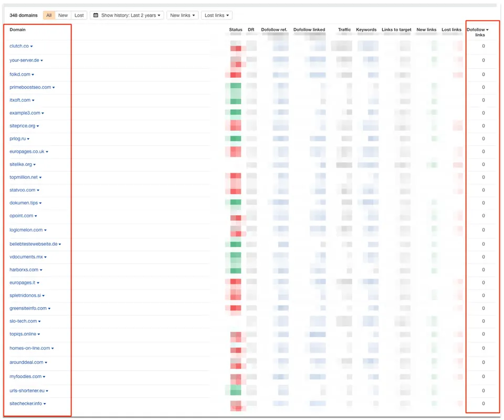This screenshot has width=504, height=420.
Task: Open the New links filter dropdown
Action: 183,15
